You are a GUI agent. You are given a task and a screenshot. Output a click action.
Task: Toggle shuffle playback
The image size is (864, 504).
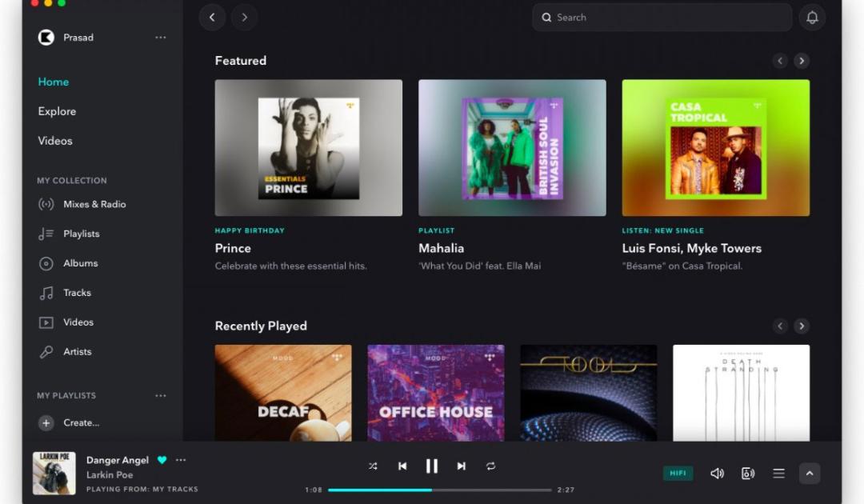coord(373,466)
